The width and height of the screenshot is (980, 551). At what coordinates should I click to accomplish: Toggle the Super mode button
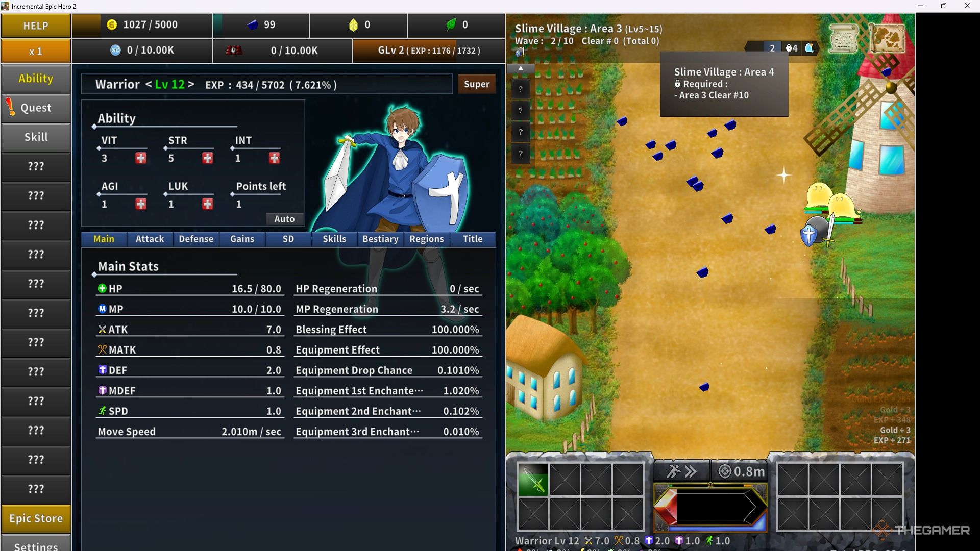[477, 84]
